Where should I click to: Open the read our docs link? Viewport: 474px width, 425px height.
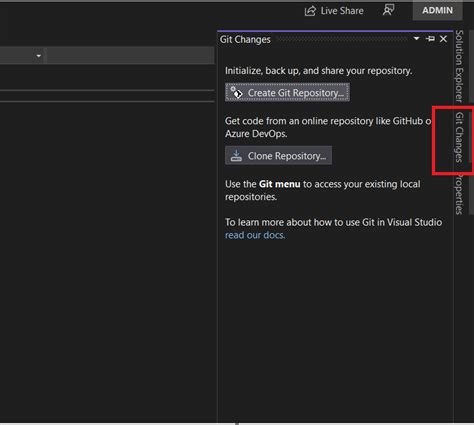click(x=255, y=235)
